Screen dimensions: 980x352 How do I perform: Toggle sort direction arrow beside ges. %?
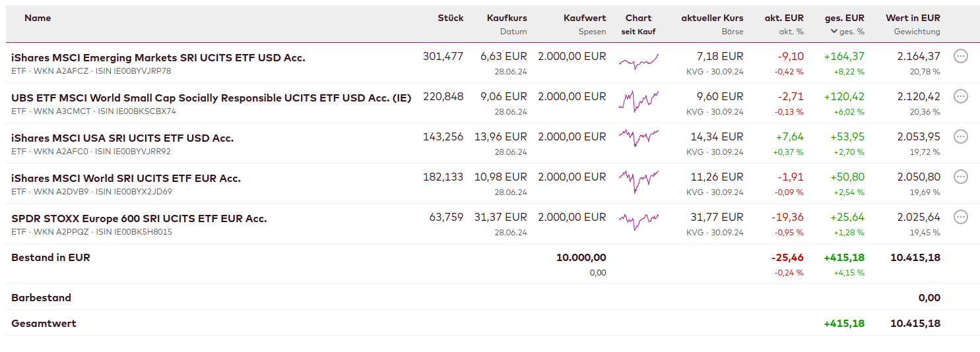pyautogui.click(x=834, y=32)
